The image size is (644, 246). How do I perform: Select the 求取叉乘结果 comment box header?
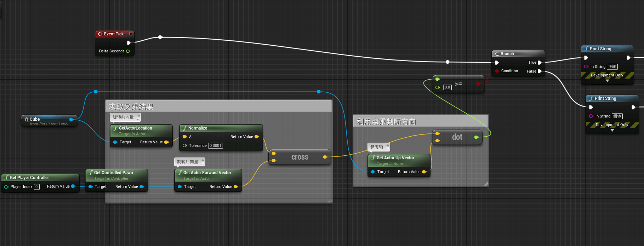click(x=218, y=107)
